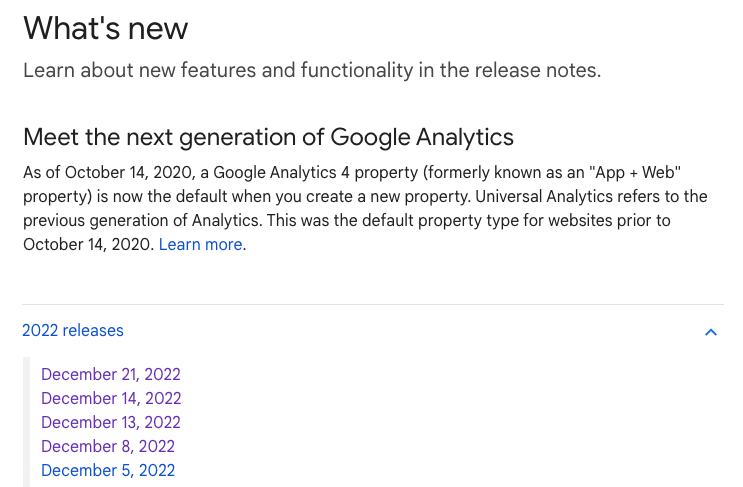743x487 pixels.
Task: Click the 2022 releases section title
Action: pos(73,330)
